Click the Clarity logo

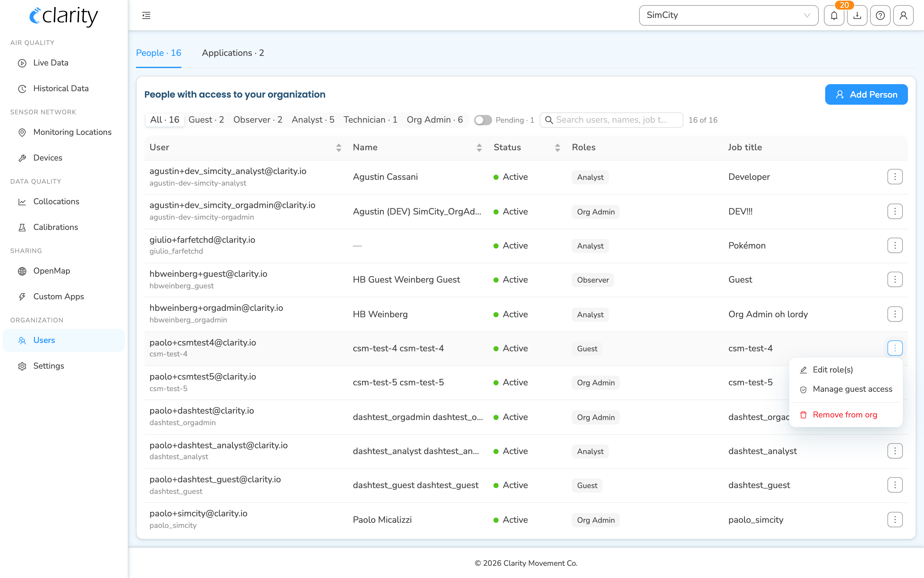pos(64,16)
